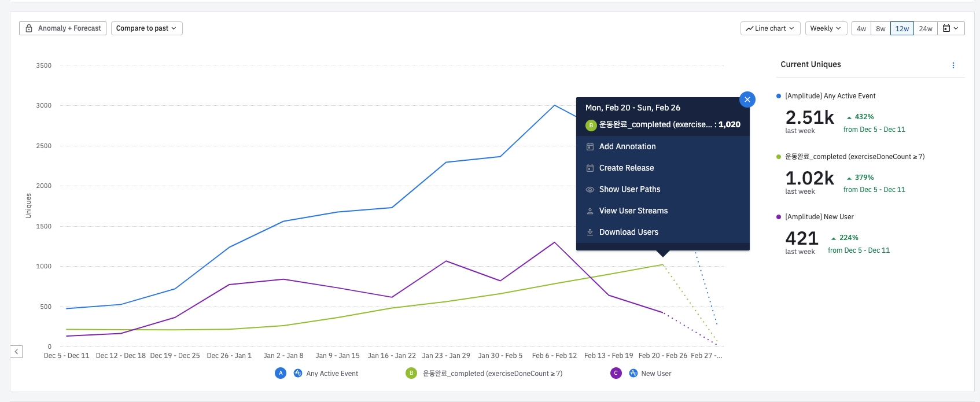Toggle series A Any Active Event legend
Viewport: 980px width, 402px height.
pos(281,374)
